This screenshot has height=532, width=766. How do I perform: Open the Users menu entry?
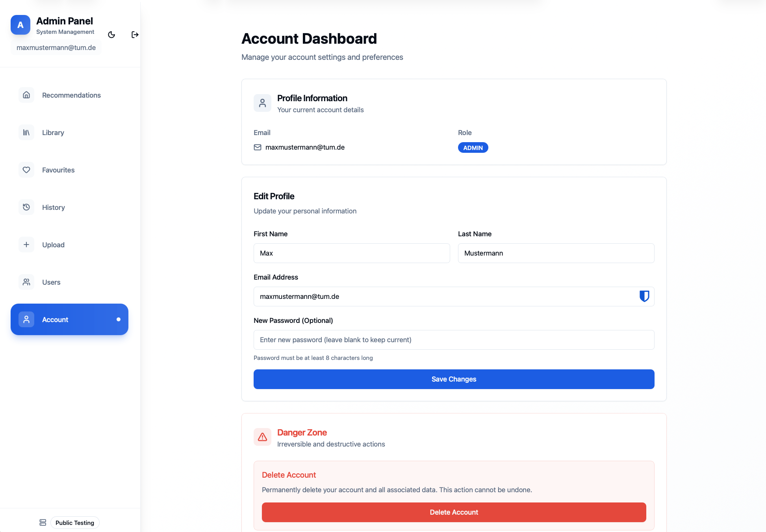[51, 282]
